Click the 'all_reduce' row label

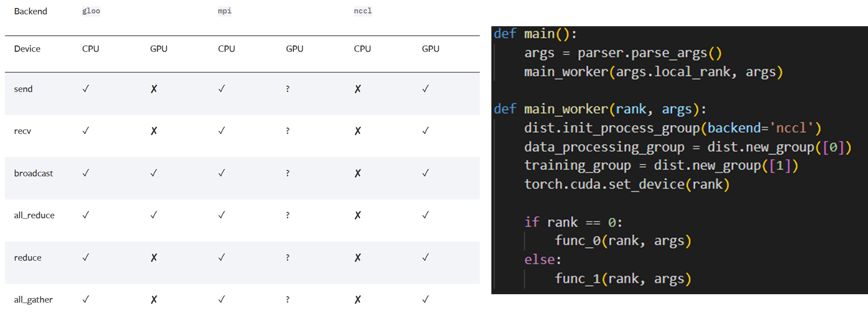pos(34,215)
